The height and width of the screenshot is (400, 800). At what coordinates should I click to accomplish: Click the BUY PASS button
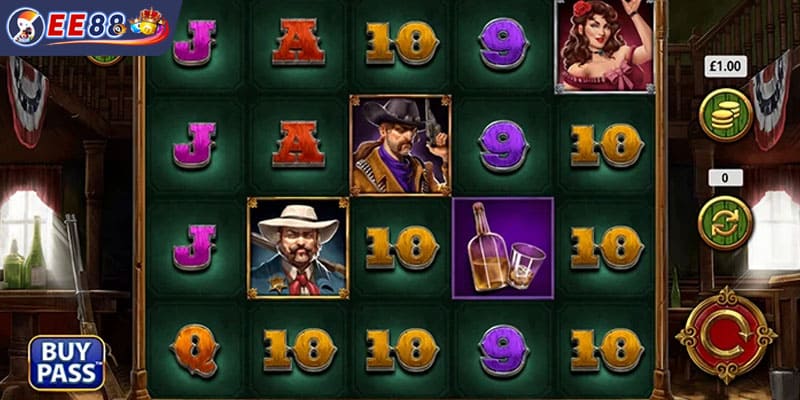(x=66, y=363)
